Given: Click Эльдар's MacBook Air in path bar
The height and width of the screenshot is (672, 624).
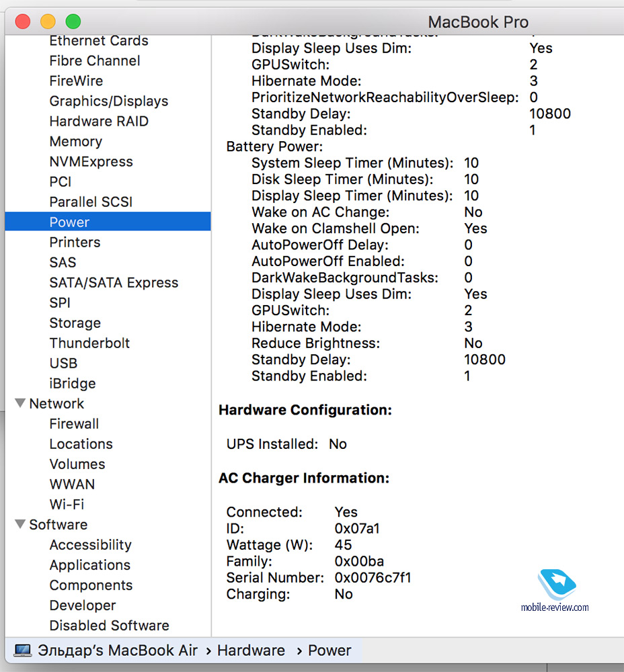Looking at the screenshot, I should [118, 650].
